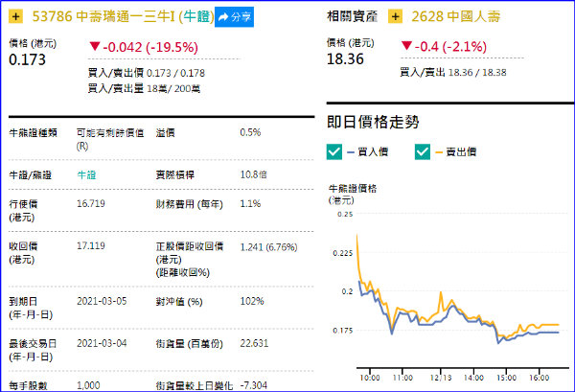Select the 財務費用 value 1.1%
This screenshot has height=392, width=575.
click(250, 203)
